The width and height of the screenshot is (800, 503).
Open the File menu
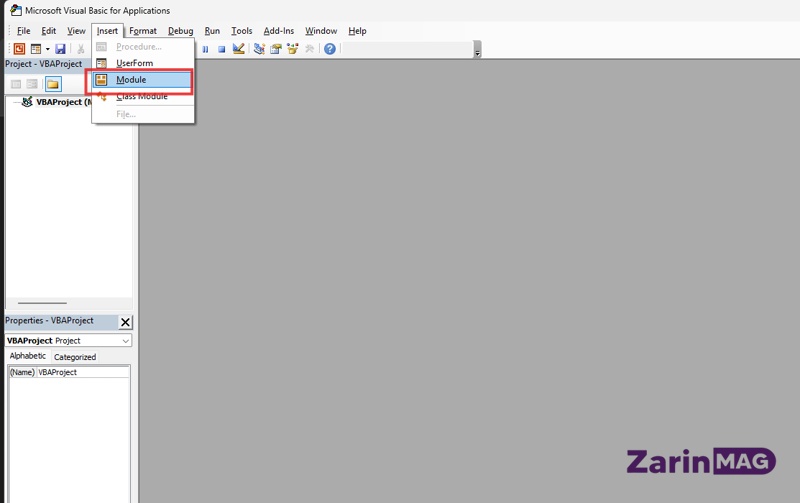click(23, 31)
